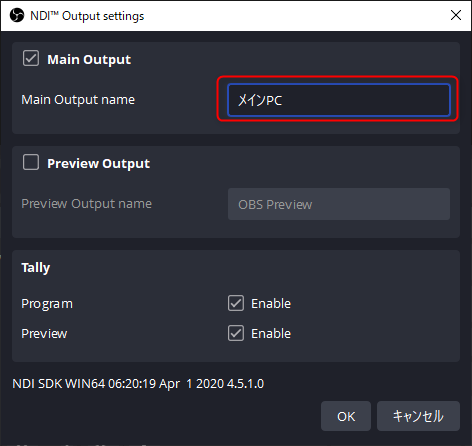Click the Preview Output heading label
The image size is (472, 446).
click(x=99, y=163)
